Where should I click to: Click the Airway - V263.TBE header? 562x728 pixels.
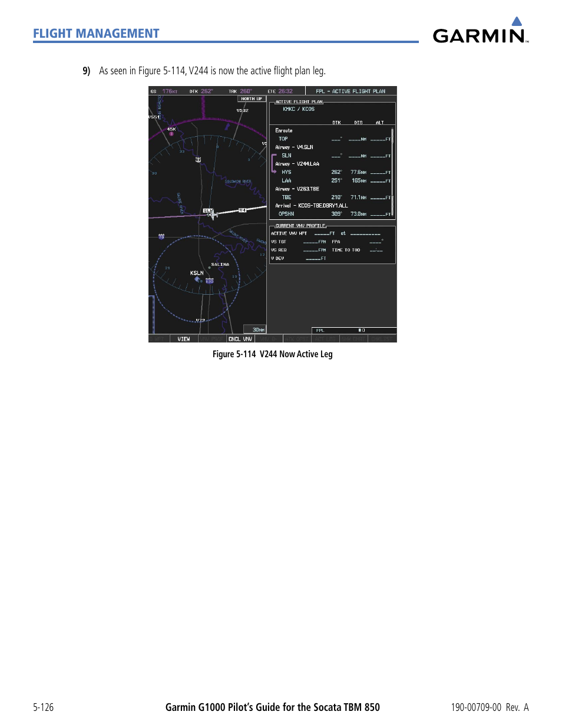[x=297, y=189]
